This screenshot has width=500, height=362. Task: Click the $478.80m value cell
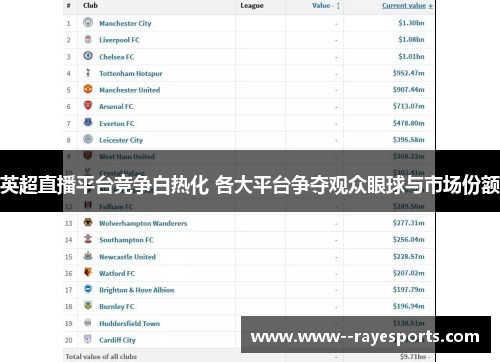pos(409,123)
